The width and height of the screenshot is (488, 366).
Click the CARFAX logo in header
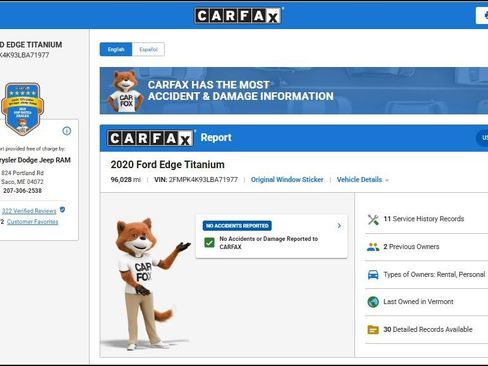point(238,16)
